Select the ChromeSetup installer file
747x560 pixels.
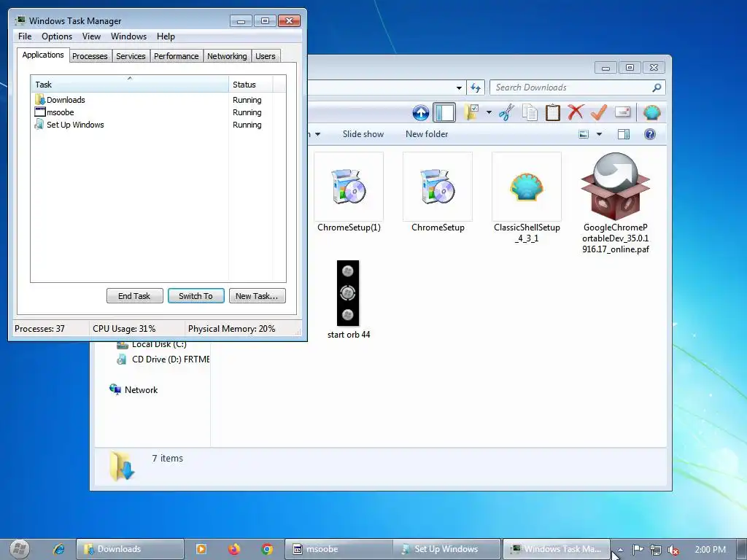[x=438, y=192]
